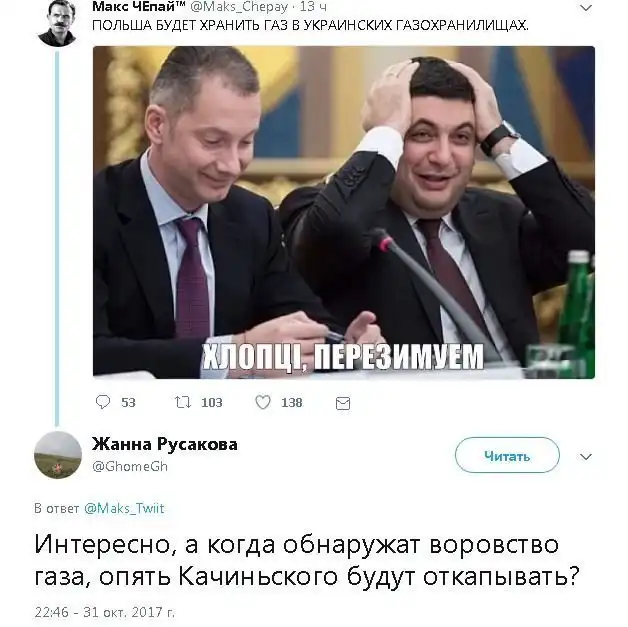Open the 13 ч timestamp link
Image resolution: width=628 pixels, height=627 pixels.
point(313,6)
